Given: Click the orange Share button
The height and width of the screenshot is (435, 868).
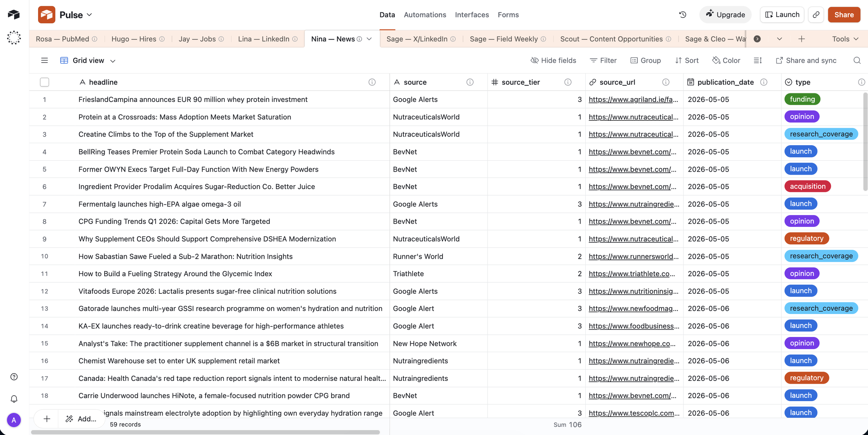Looking at the screenshot, I should (x=844, y=15).
